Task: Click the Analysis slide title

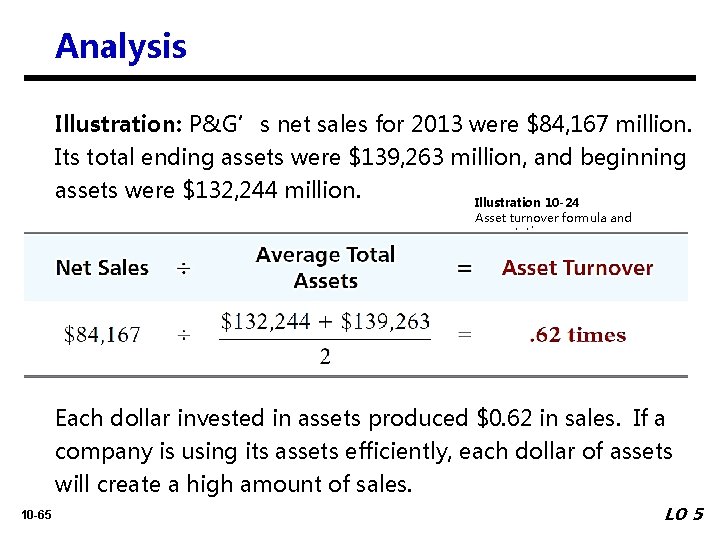Action: [x=121, y=46]
